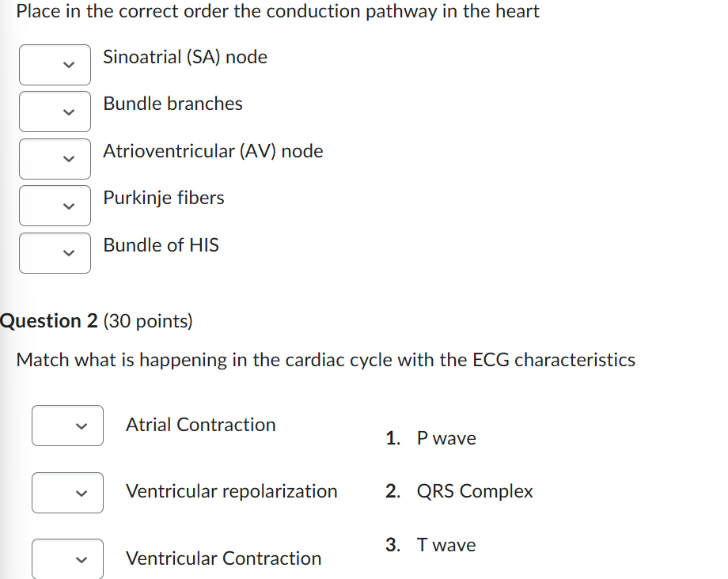Open the dropdown next to Atrioventricular (AV) node
This screenshot has height=579, width=728.
click(55, 158)
